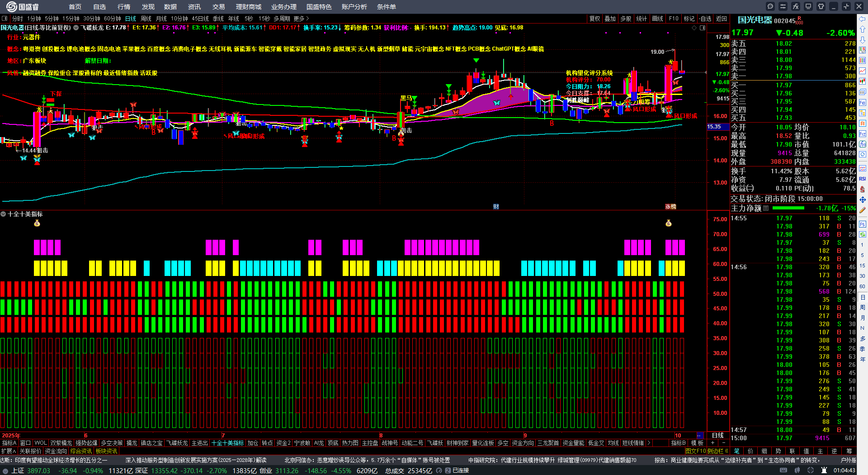Select 主控盘 indicator tab
This screenshot has width=868, height=475.
pyautogui.click(x=370, y=443)
